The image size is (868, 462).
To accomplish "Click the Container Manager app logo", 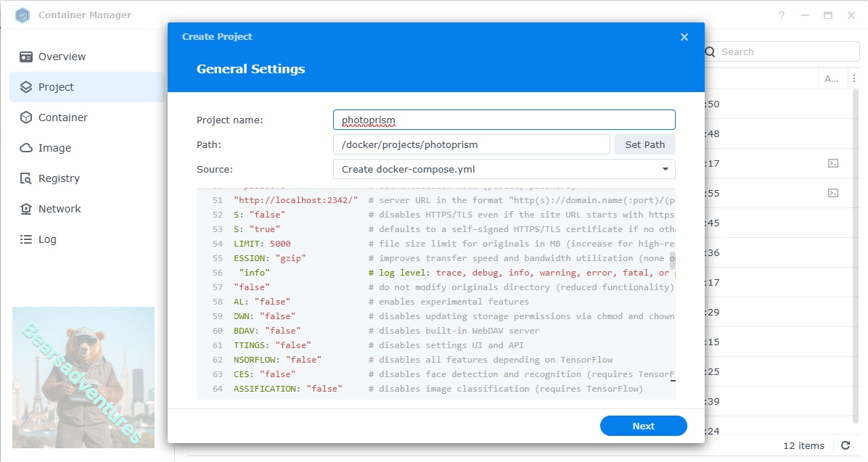I will tap(22, 15).
